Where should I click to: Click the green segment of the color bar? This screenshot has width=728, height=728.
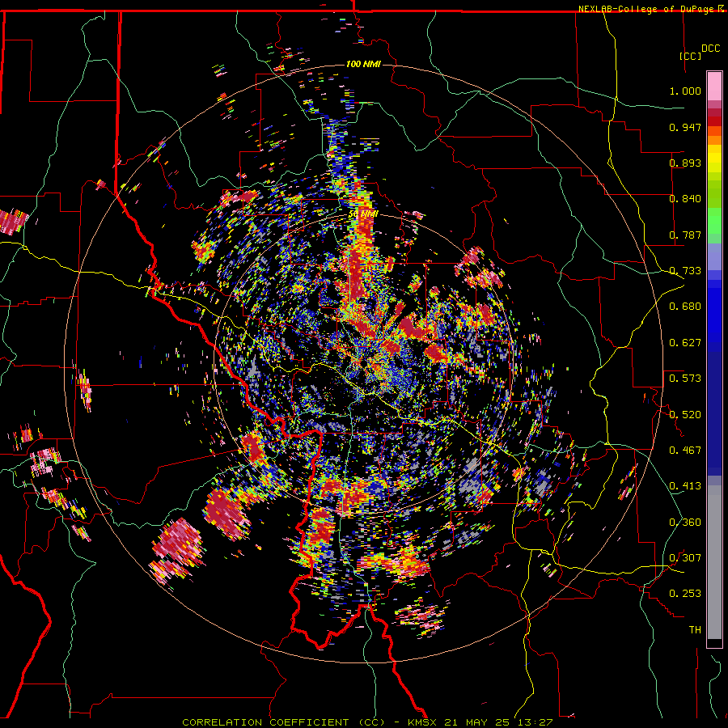pos(714,221)
